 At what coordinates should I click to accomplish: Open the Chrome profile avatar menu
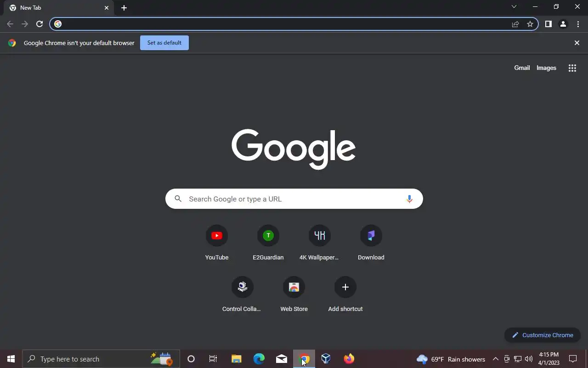[x=563, y=24]
